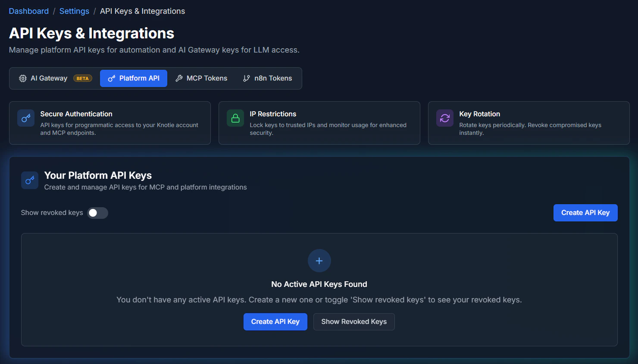
Task: Click the top-right Create API Key button
Action: click(x=585, y=212)
